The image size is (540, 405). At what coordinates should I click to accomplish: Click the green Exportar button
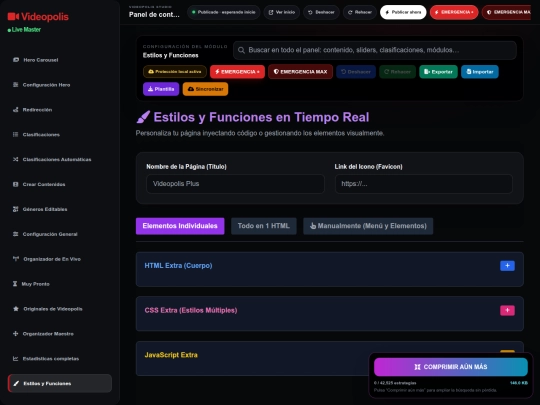(x=438, y=72)
